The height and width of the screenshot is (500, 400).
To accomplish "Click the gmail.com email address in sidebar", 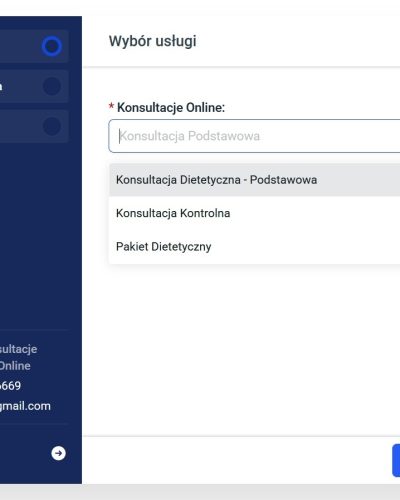I will (25, 406).
